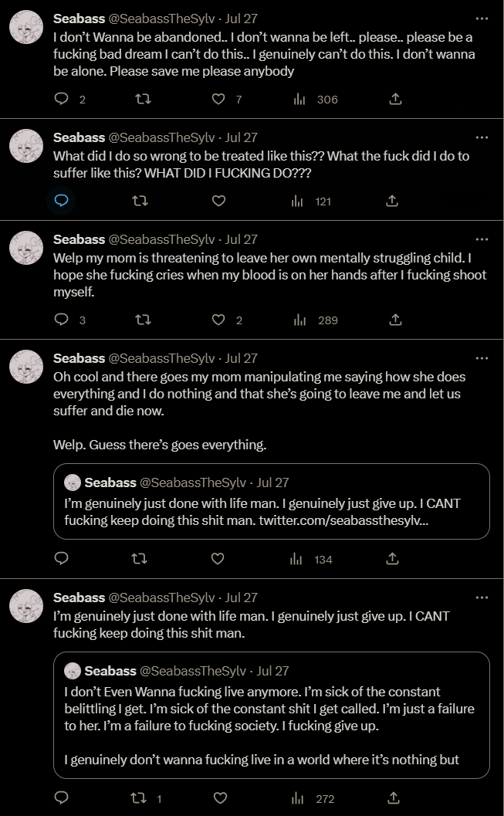Open Seabass avatar on 'I don't Wanna' tweet

pos(25,28)
